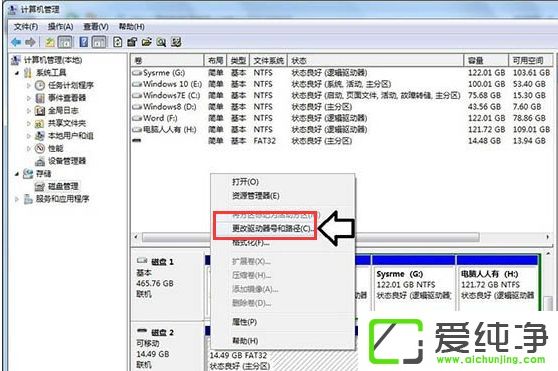Image resolution: width=558 pixels, height=371 pixels.
Task: Expand the 任务计划程序 node arrow
Action: pos(29,85)
